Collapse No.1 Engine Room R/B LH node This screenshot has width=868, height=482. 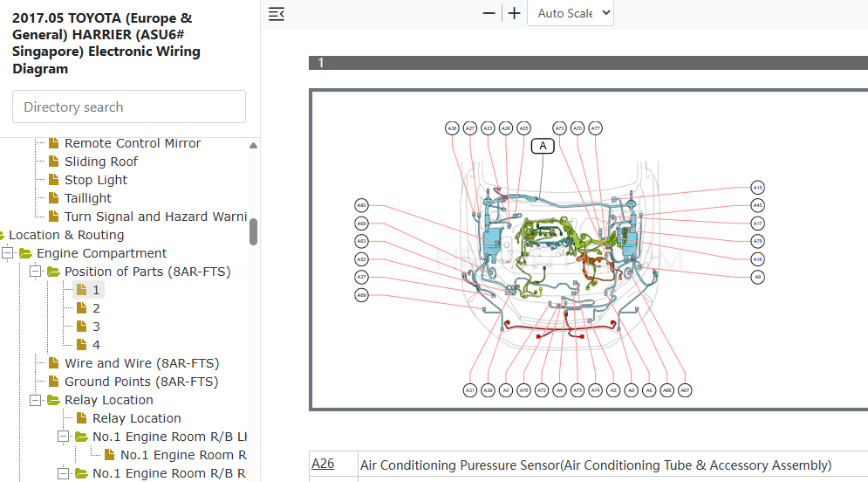(63, 437)
